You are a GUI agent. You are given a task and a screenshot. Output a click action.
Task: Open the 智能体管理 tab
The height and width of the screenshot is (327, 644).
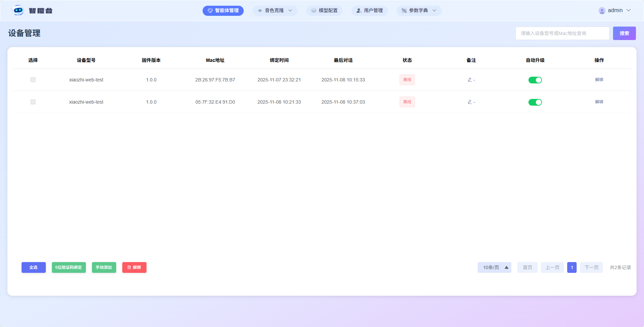[x=223, y=11]
